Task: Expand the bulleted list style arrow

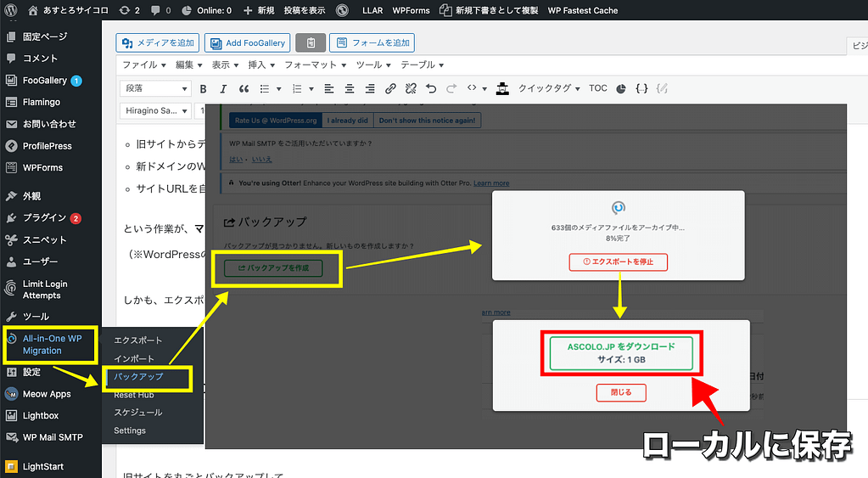Action: (x=279, y=88)
